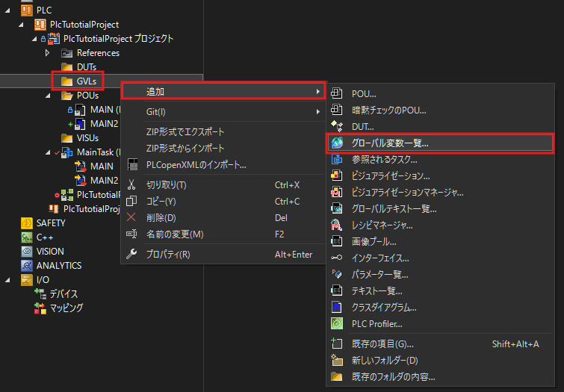Click the wrench icon for プロパティ
The height and width of the screenshot is (392, 564).
click(131, 254)
